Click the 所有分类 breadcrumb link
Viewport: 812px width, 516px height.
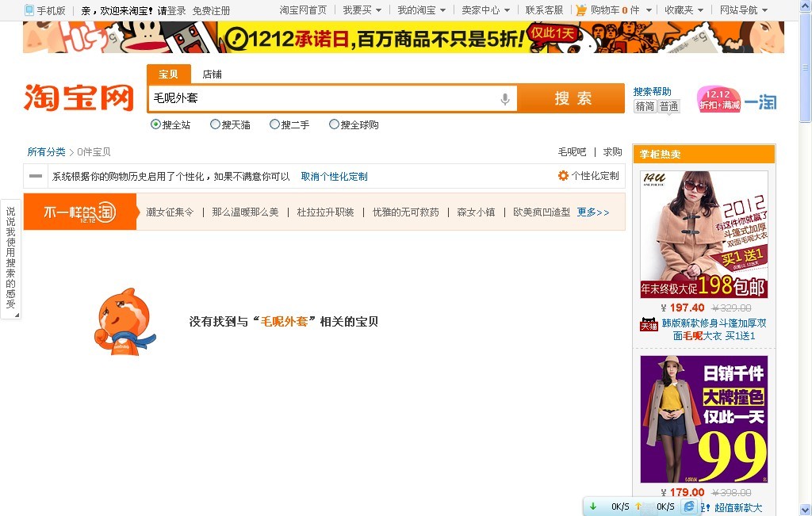46,151
